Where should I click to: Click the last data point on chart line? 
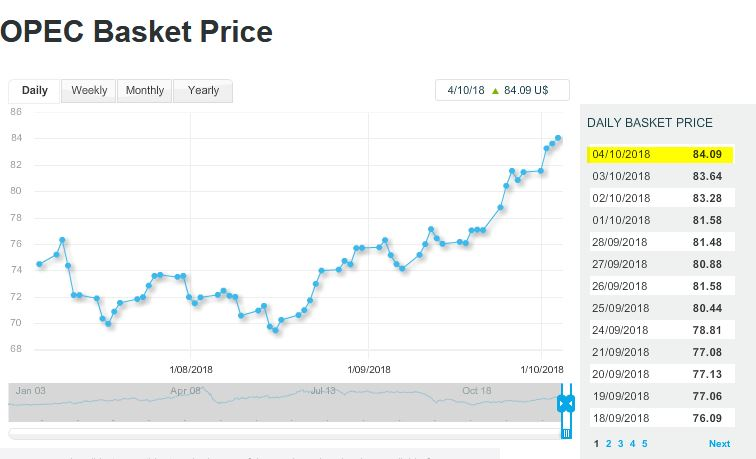point(558,138)
